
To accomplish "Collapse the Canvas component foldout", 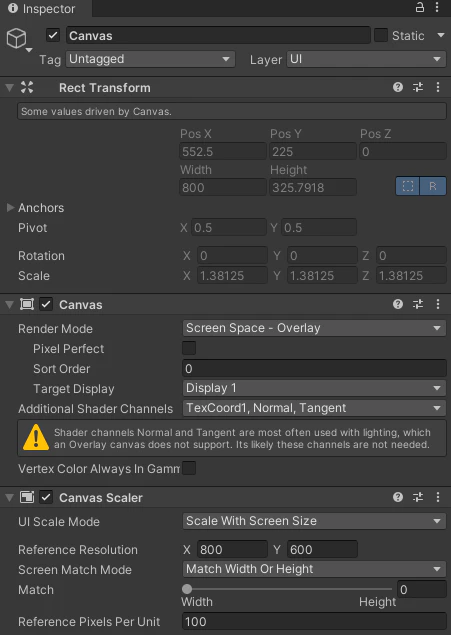I will (10, 305).
